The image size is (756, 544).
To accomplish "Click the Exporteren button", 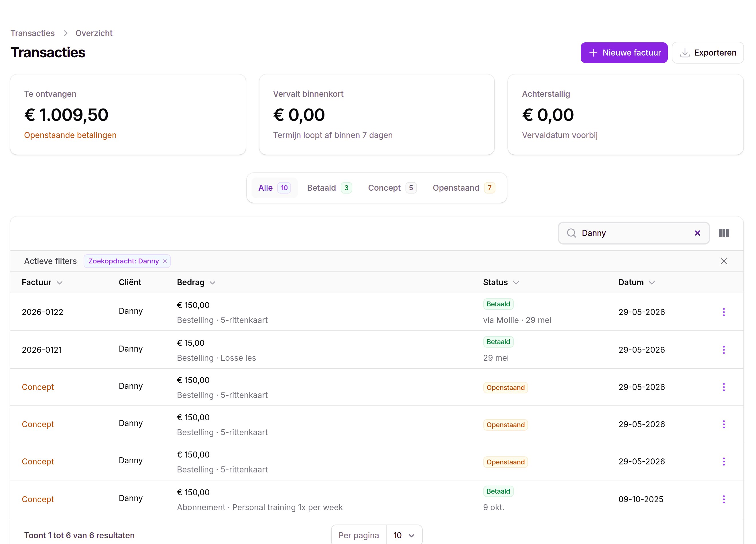I will click(707, 53).
